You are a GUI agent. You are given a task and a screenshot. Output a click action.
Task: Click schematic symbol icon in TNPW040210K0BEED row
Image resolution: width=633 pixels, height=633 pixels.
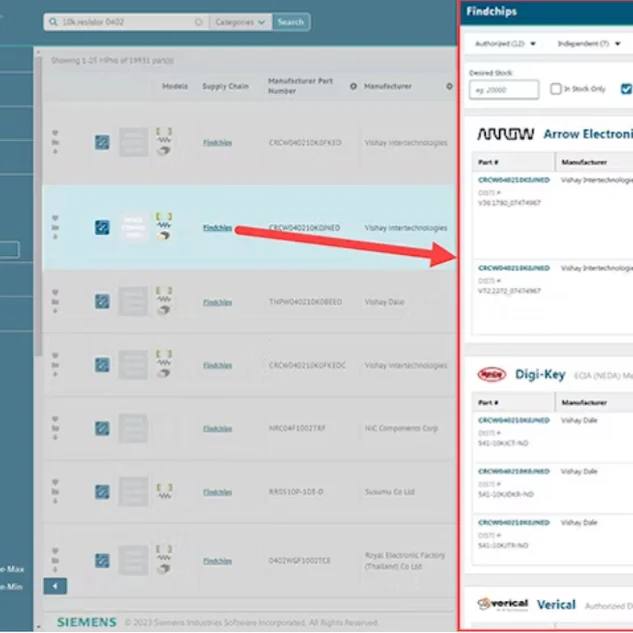coord(164,299)
